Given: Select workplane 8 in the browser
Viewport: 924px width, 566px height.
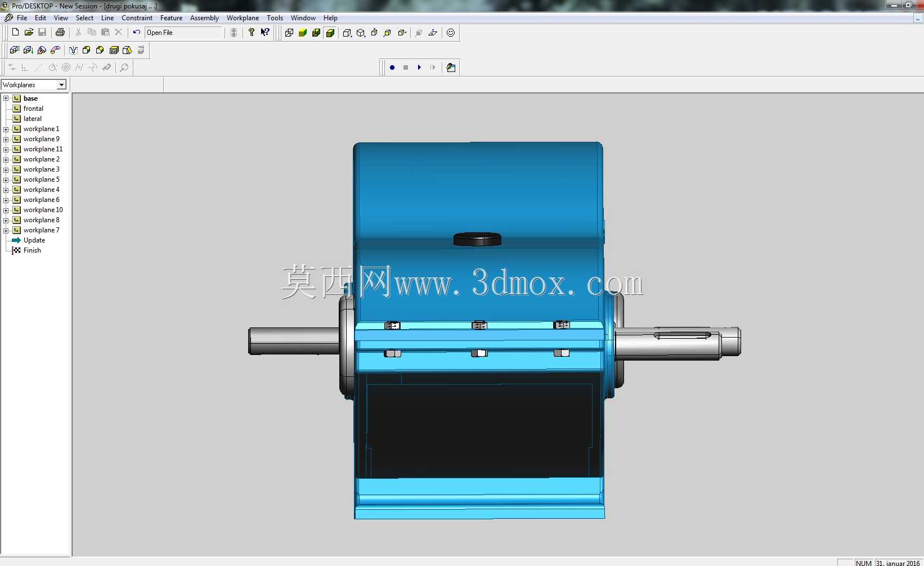Looking at the screenshot, I should click(41, 220).
